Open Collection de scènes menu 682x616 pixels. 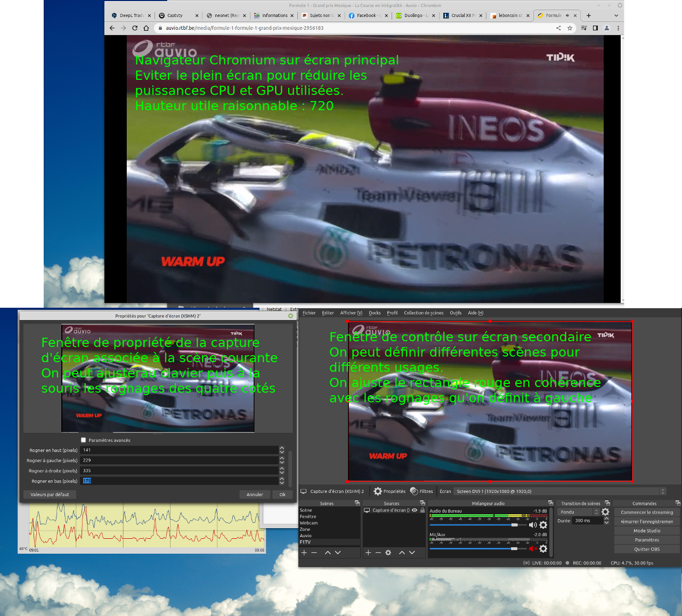[424, 313]
